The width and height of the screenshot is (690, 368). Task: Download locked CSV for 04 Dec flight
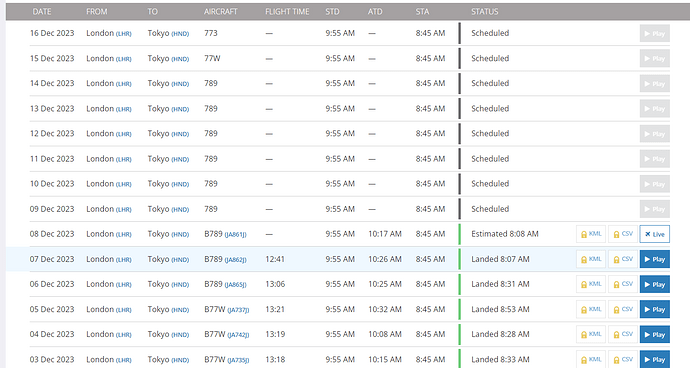coord(623,335)
